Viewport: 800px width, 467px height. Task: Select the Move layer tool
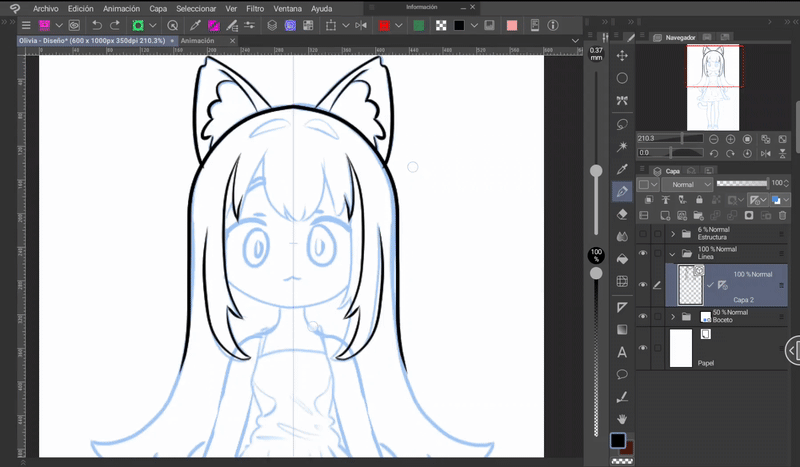(x=622, y=56)
